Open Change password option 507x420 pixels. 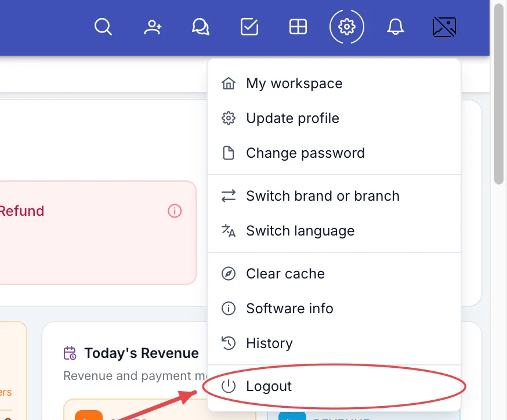pyautogui.click(x=334, y=153)
